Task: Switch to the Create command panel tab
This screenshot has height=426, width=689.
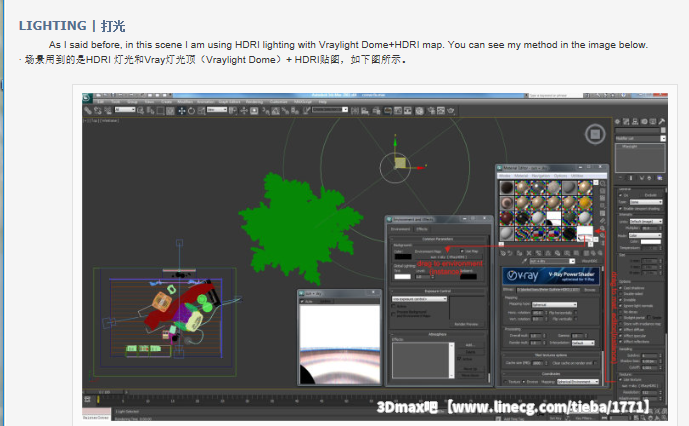Action: 618,121
